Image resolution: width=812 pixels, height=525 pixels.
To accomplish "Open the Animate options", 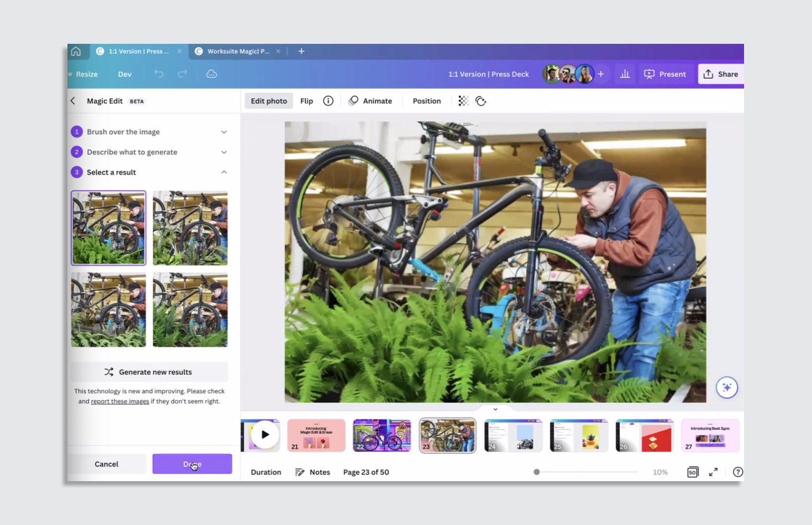I will click(x=370, y=101).
